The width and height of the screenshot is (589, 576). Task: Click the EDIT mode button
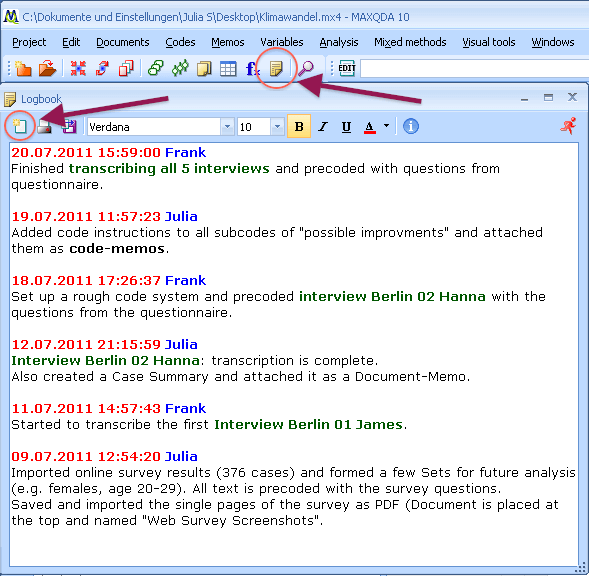pos(347,68)
